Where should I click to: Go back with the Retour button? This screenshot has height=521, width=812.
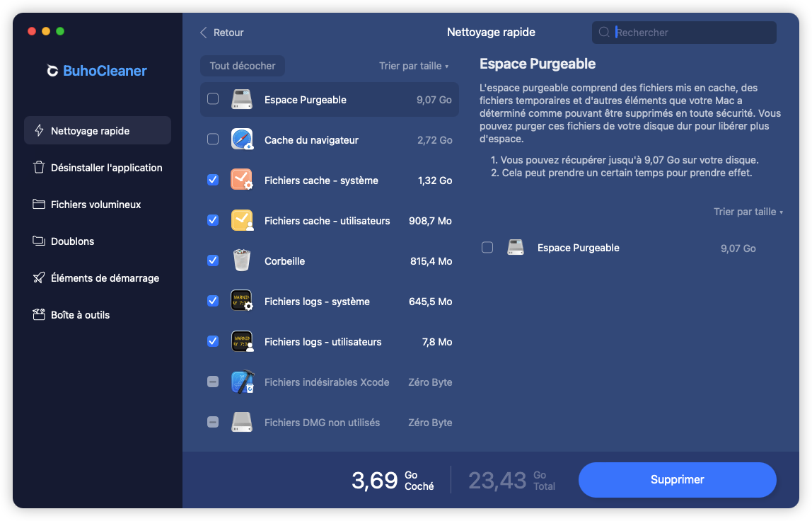(221, 33)
